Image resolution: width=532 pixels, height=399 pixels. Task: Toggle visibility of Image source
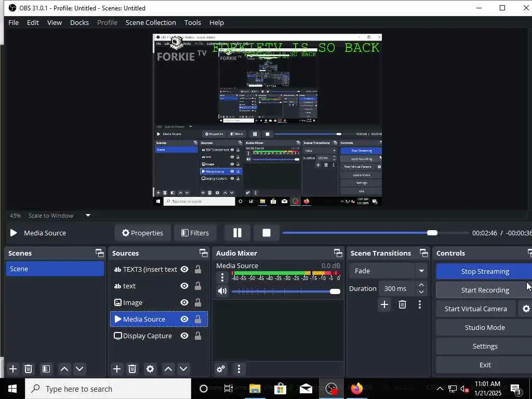pyautogui.click(x=184, y=303)
